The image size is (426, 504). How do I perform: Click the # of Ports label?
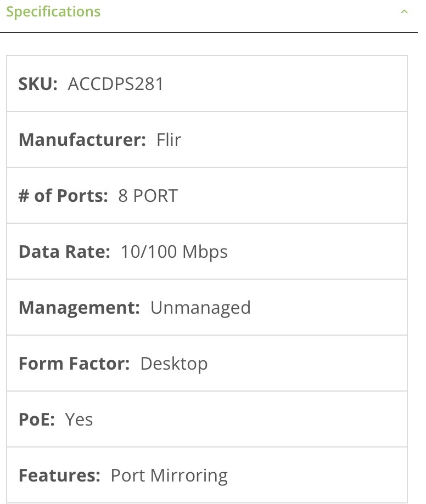pyautogui.click(x=63, y=195)
